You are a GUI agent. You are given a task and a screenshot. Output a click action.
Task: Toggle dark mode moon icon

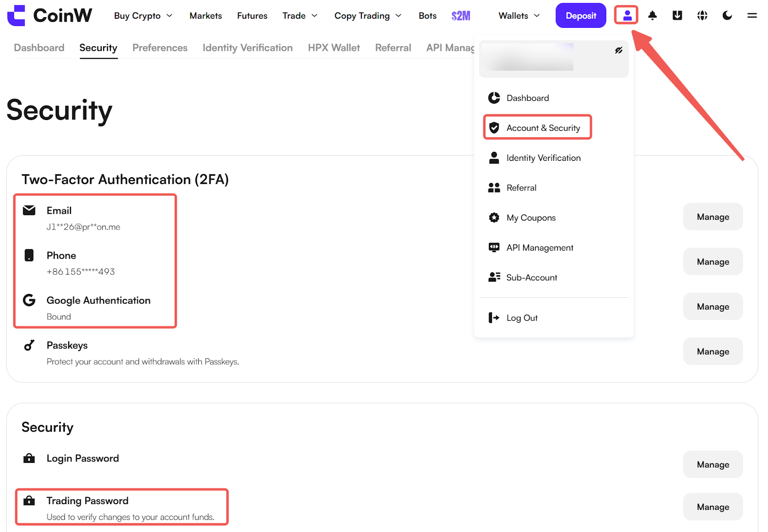click(727, 15)
